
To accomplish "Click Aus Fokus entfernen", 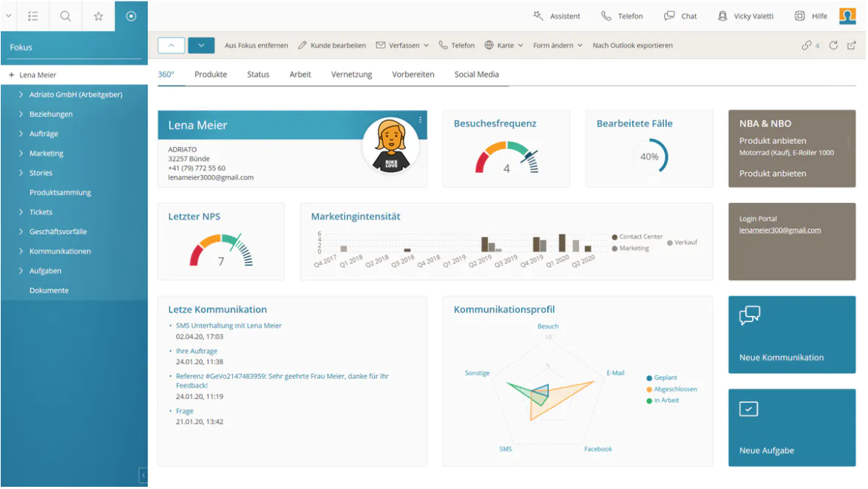I will pos(256,44).
